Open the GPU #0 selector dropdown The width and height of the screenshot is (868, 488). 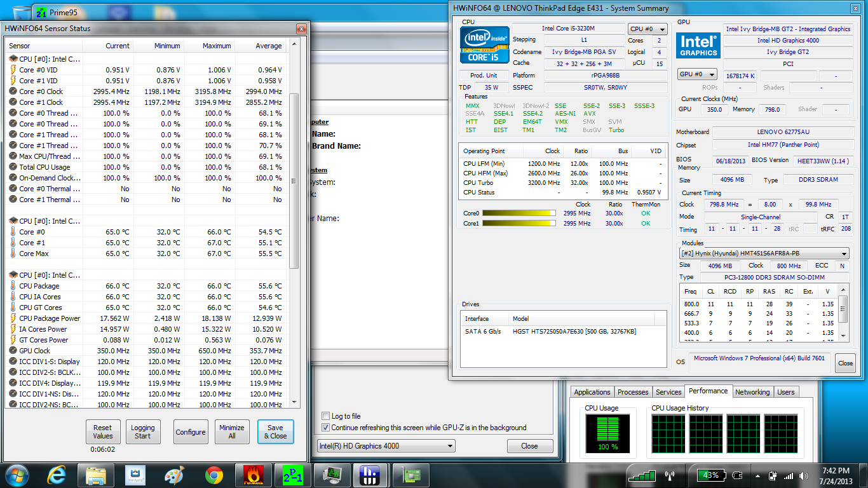tap(697, 74)
